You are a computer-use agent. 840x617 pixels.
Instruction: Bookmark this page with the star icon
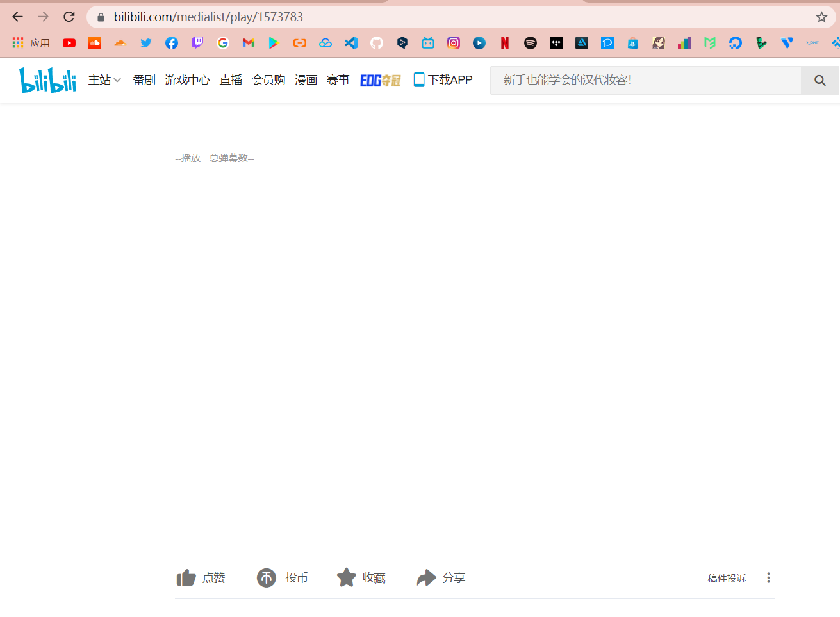click(821, 17)
